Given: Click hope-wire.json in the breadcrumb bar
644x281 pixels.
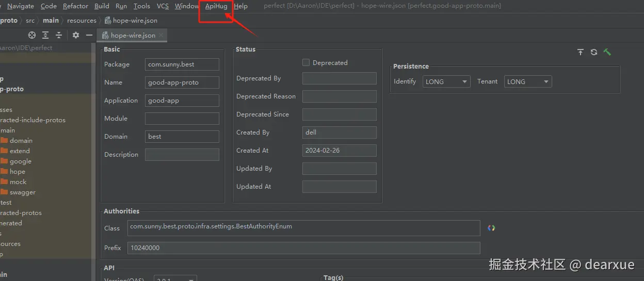Looking at the screenshot, I should click(x=131, y=21).
